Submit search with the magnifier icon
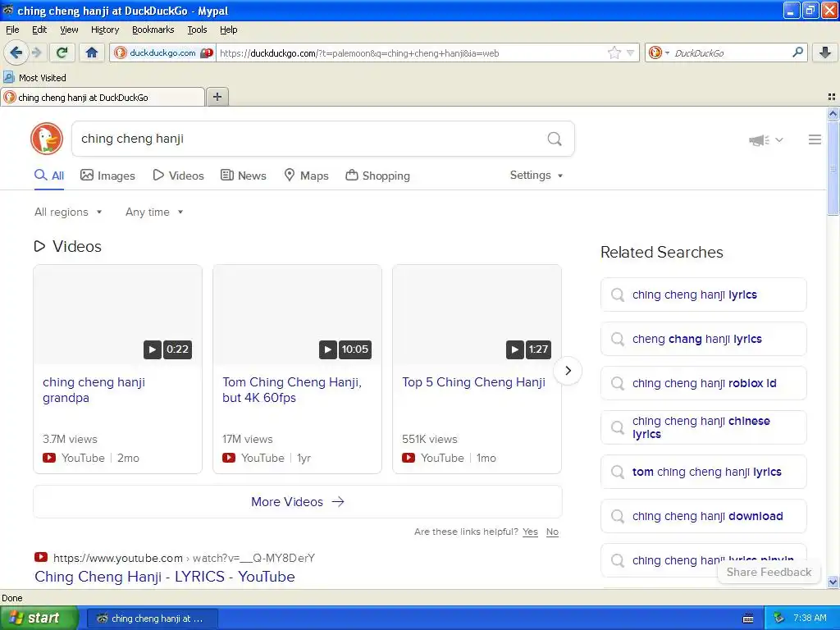 pos(555,139)
